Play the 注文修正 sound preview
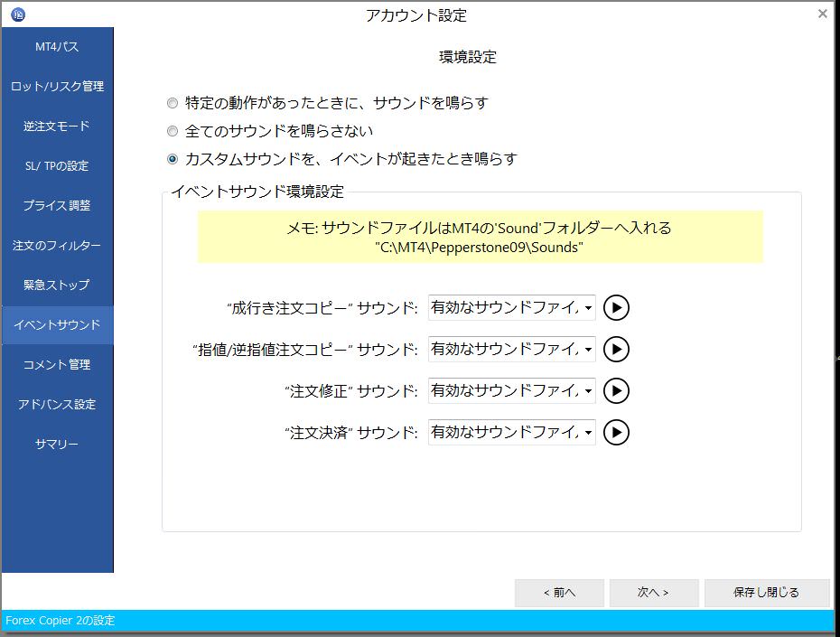 coord(616,390)
